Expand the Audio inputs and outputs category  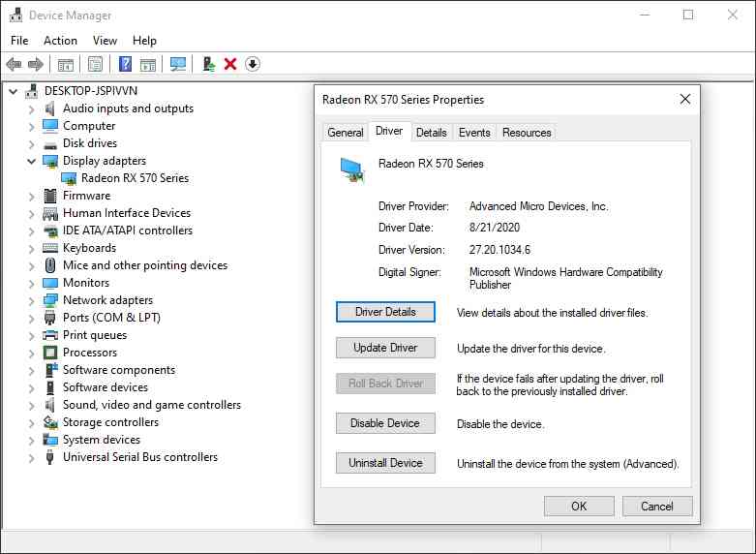click(31, 109)
